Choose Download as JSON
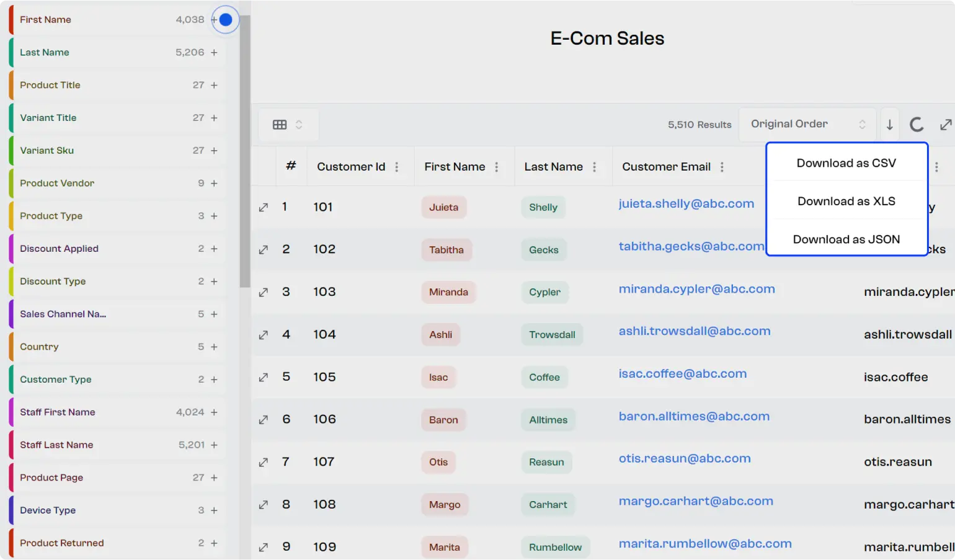Screen dimensions: 955x560 click(846, 239)
